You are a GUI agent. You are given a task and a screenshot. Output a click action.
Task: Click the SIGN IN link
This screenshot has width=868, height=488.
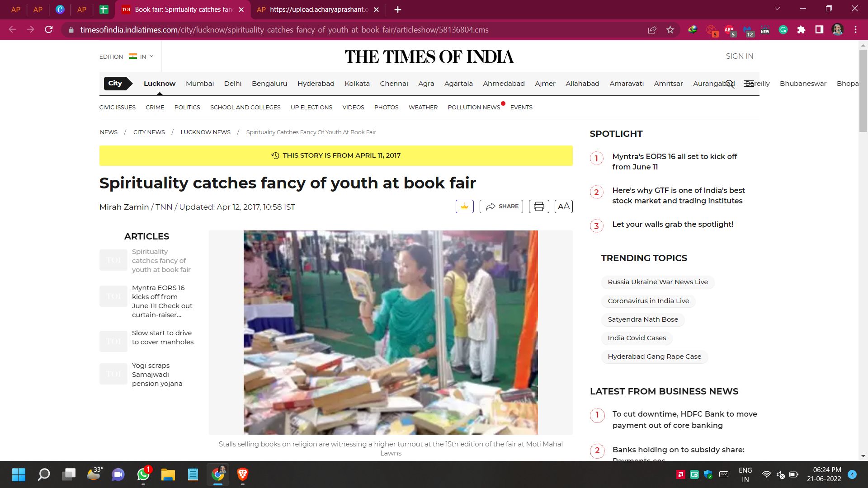(739, 56)
